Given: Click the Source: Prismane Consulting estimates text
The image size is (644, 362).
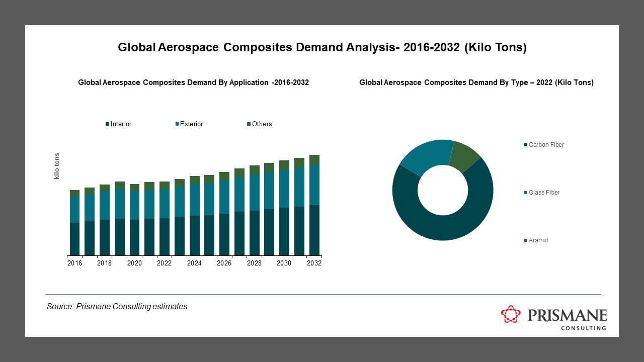Looking at the screenshot, I should [117, 306].
